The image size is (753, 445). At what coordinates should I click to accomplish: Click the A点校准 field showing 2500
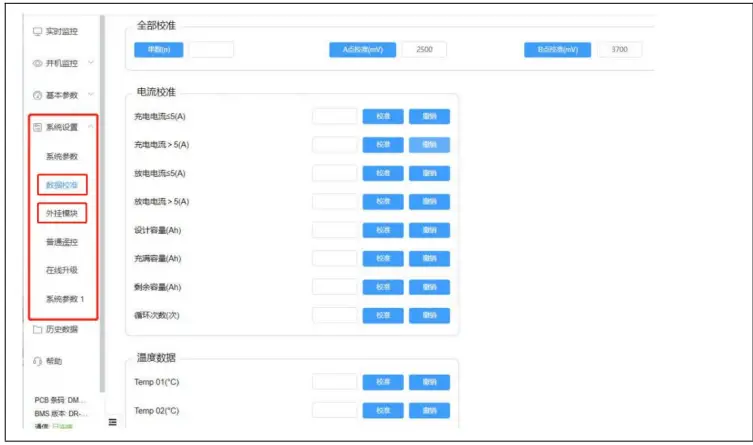pyautogui.click(x=425, y=49)
